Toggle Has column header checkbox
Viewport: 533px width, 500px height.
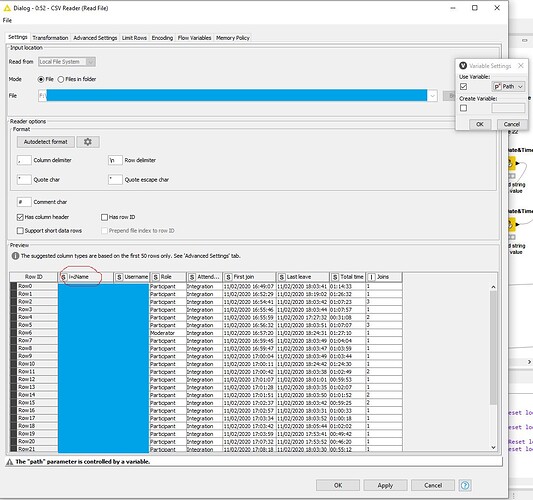(x=20, y=217)
